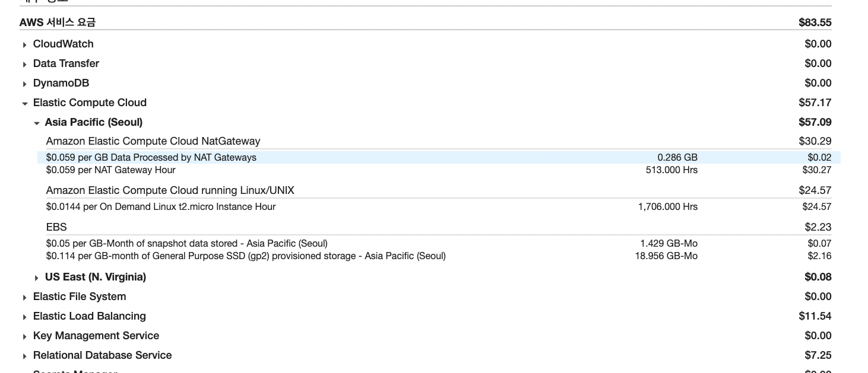Click the 1,706.000 Hrs usage value
This screenshot has width=868, height=373.
668,207
